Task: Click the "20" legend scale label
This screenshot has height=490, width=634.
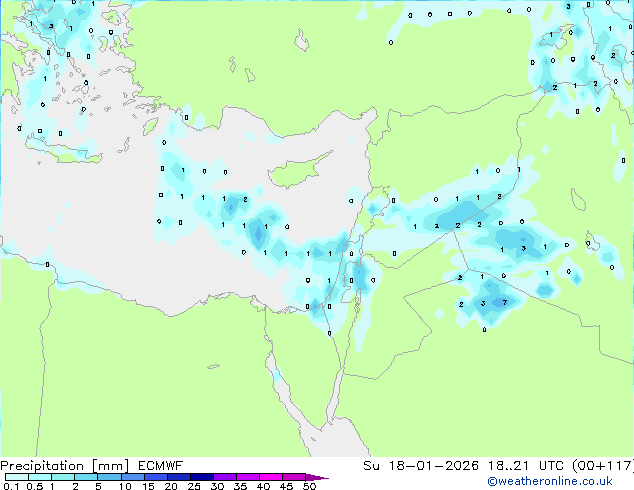Action: pyautogui.click(x=171, y=486)
